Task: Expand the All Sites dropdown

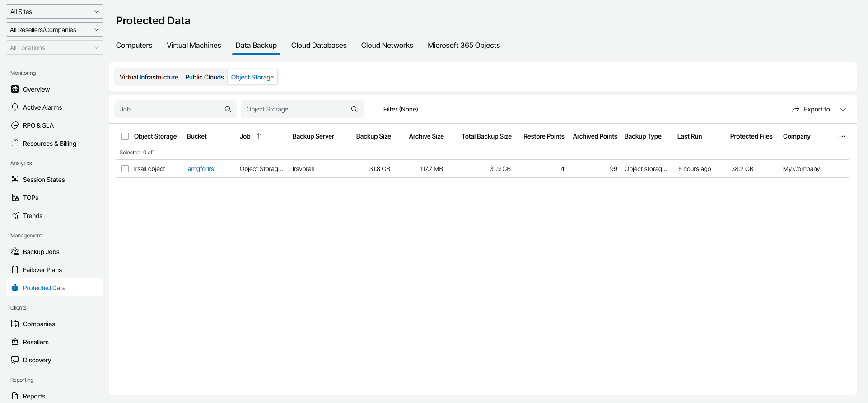Action: pos(55,12)
